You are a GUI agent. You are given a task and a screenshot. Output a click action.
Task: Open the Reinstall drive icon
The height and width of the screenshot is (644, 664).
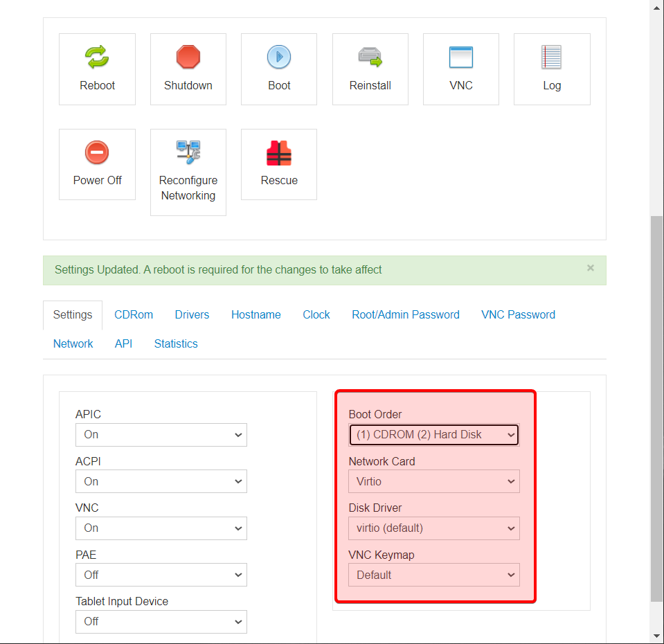point(370,57)
